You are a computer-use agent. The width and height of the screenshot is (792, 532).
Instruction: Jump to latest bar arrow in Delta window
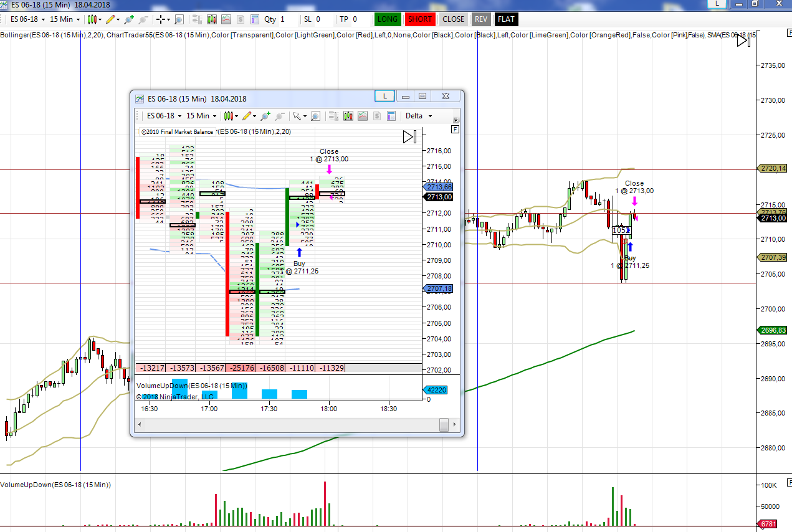coord(409,137)
